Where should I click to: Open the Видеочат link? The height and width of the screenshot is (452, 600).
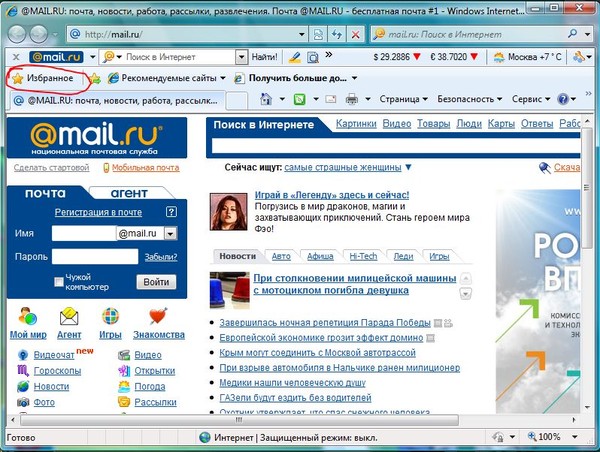pos(54,355)
